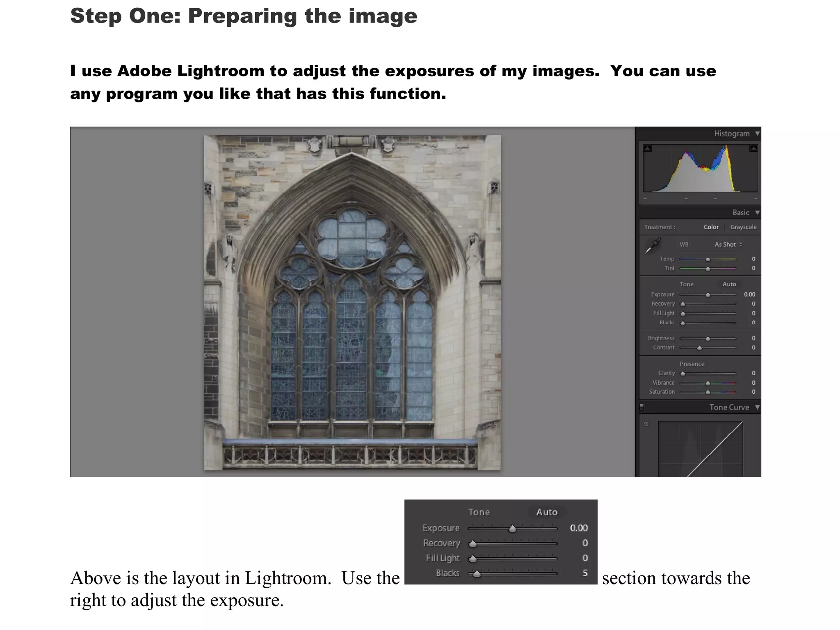Click the Tone label in Basic panel
840x630 pixels.
[687, 284]
